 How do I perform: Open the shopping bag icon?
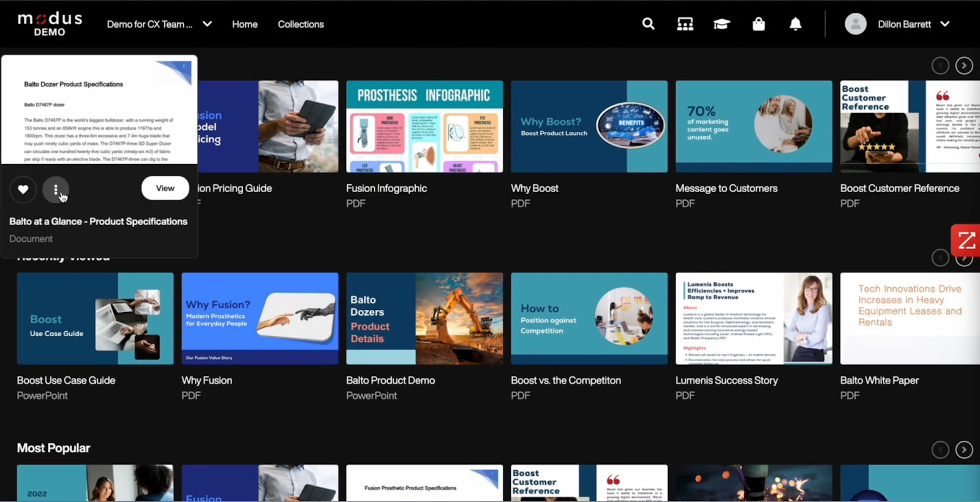pyautogui.click(x=758, y=24)
